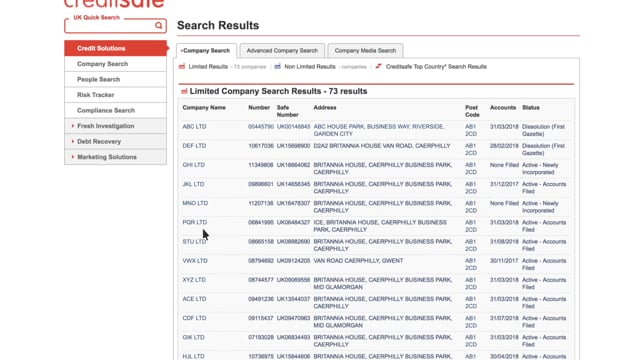The image size is (640, 360).
Task: Click the Limited Results chart icon
Action: [x=182, y=67]
